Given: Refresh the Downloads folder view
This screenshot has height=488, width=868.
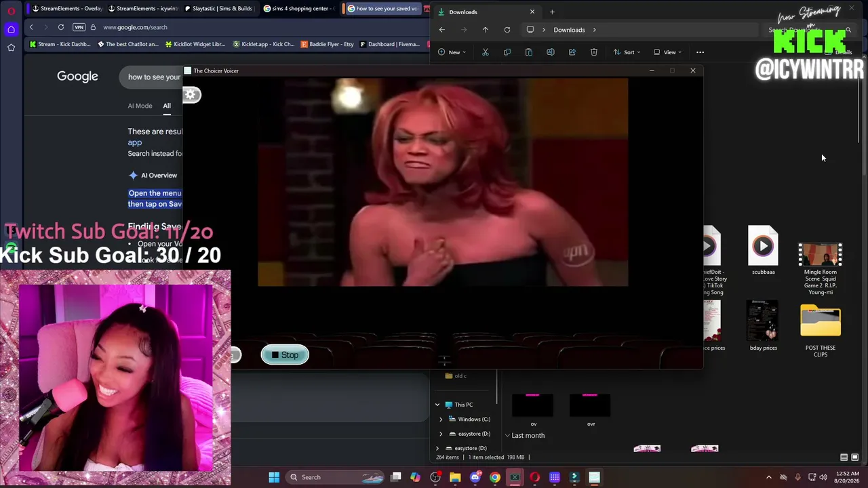Looking at the screenshot, I should click(x=507, y=30).
